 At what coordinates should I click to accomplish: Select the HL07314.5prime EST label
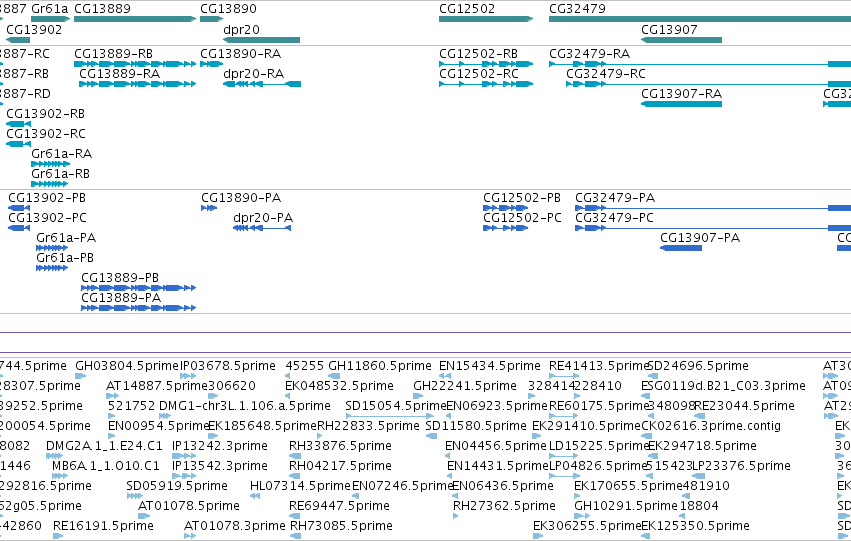click(300, 487)
